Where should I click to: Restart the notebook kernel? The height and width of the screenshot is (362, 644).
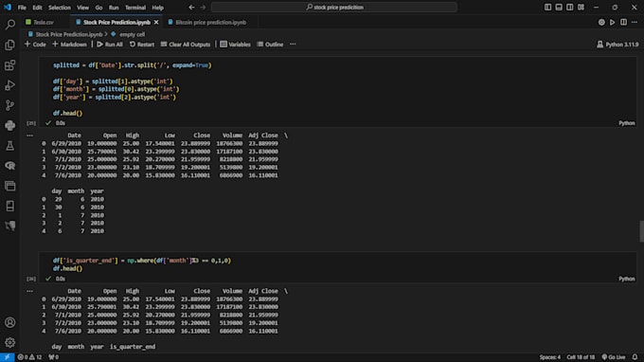click(x=142, y=44)
